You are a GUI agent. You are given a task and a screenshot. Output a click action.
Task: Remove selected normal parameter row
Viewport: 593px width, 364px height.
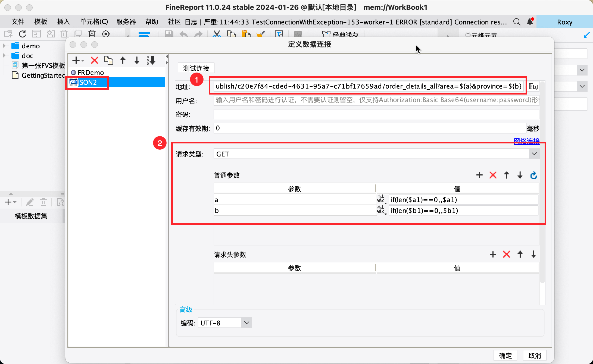coord(493,175)
